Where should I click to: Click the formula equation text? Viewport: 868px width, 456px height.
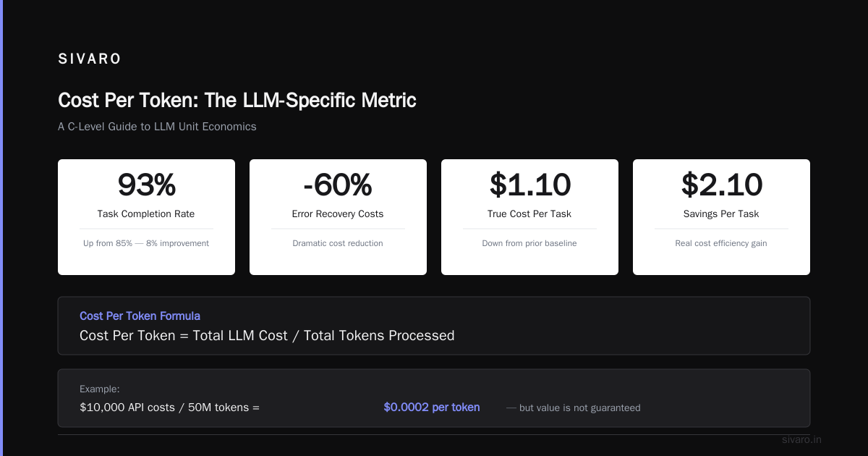(x=267, y=336)
